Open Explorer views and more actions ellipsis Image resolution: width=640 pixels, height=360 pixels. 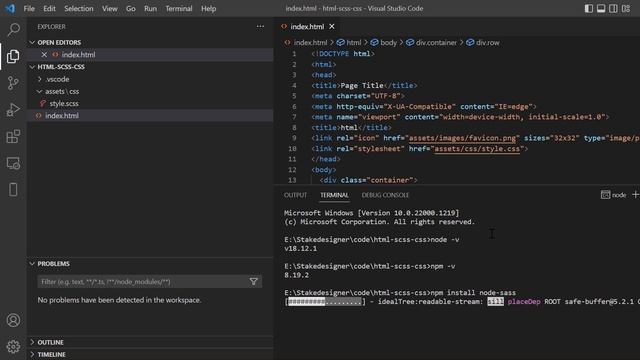[260, 27]
